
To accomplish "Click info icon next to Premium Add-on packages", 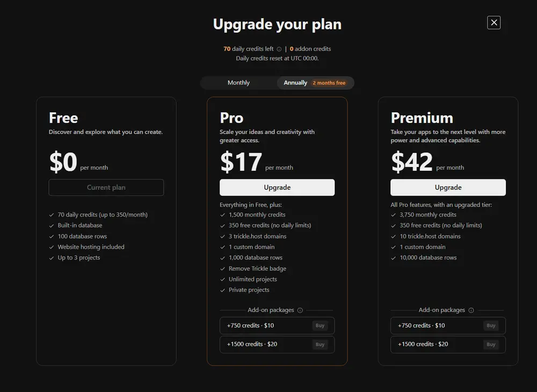I will [x=471, y=310].
